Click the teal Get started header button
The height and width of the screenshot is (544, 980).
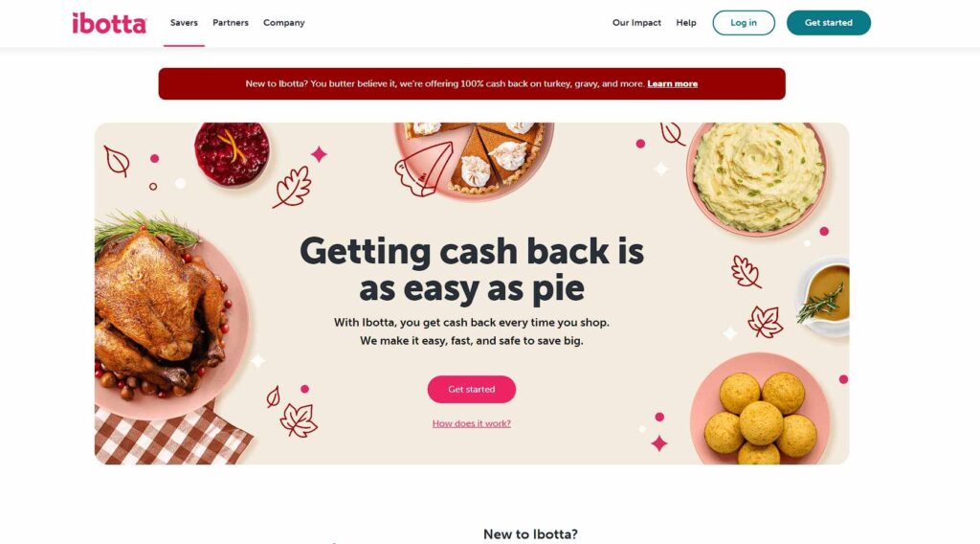[828, 23]
